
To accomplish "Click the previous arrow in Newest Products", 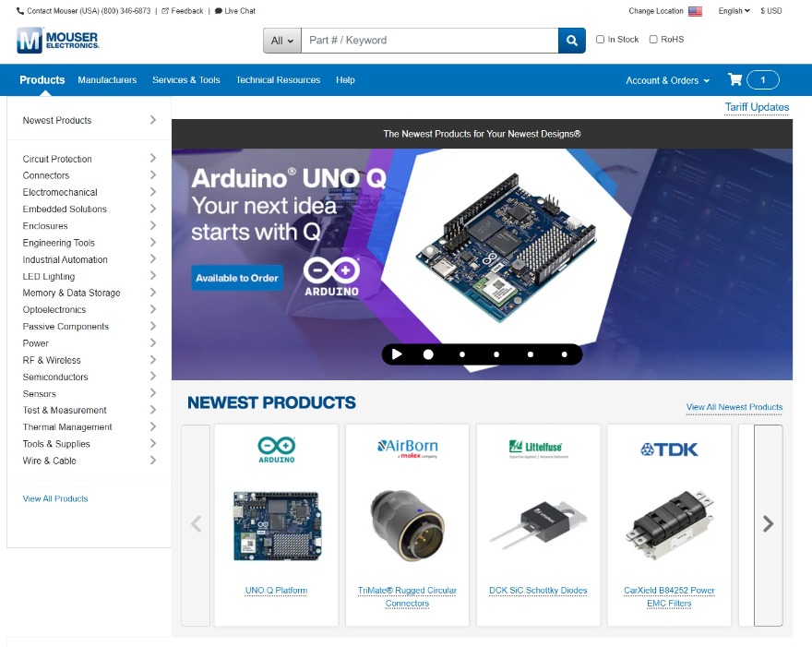I will [196, 524].
